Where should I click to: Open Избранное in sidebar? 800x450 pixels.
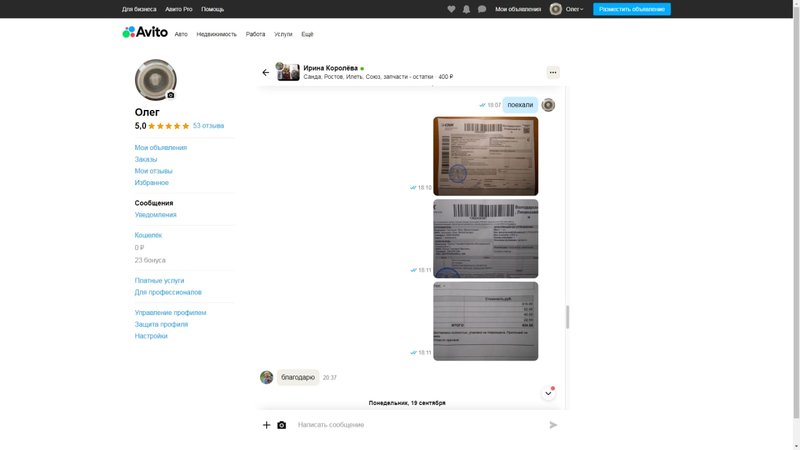tap(152, 183)
